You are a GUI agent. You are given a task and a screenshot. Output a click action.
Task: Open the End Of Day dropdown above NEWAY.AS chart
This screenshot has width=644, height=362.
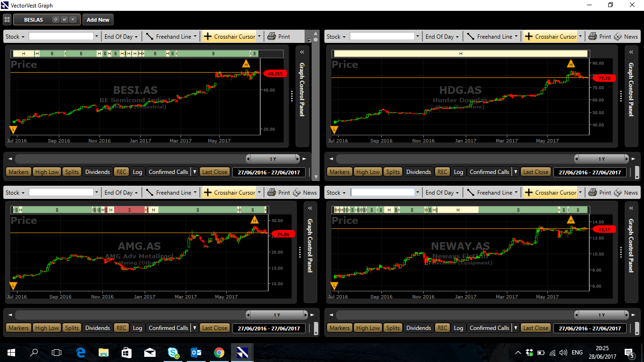click(442, 192)
